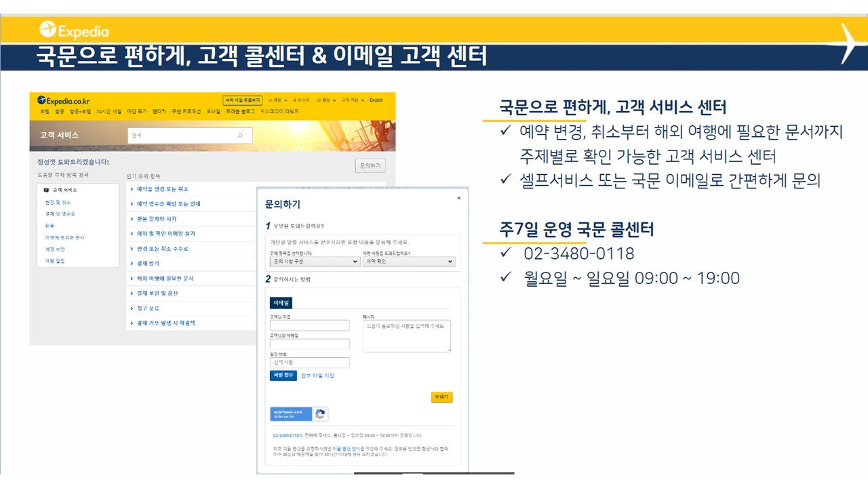Click the reCAPTCHA widget box
Screen dimensions: 868x488
point(299,414)
